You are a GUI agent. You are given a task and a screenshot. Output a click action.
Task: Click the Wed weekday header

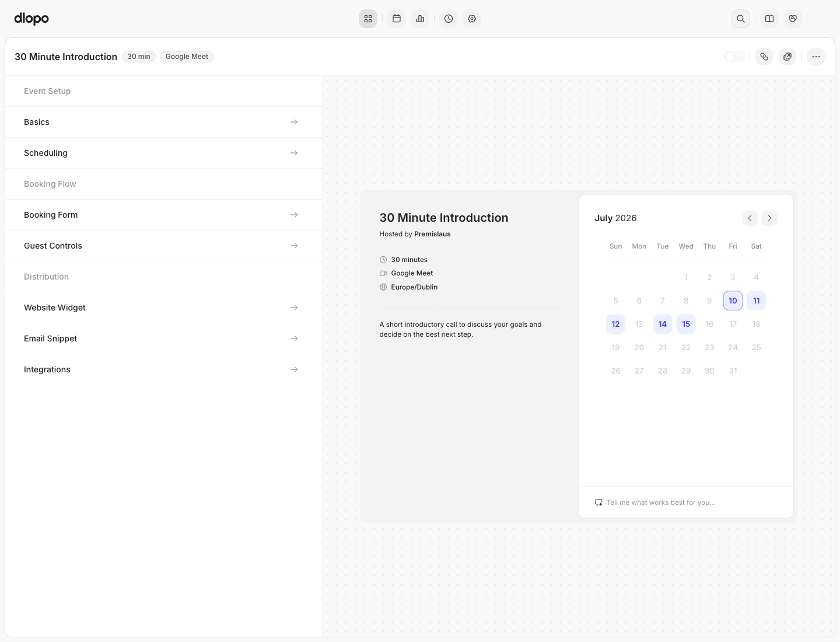pyautogui.click(x=686, y=246)
